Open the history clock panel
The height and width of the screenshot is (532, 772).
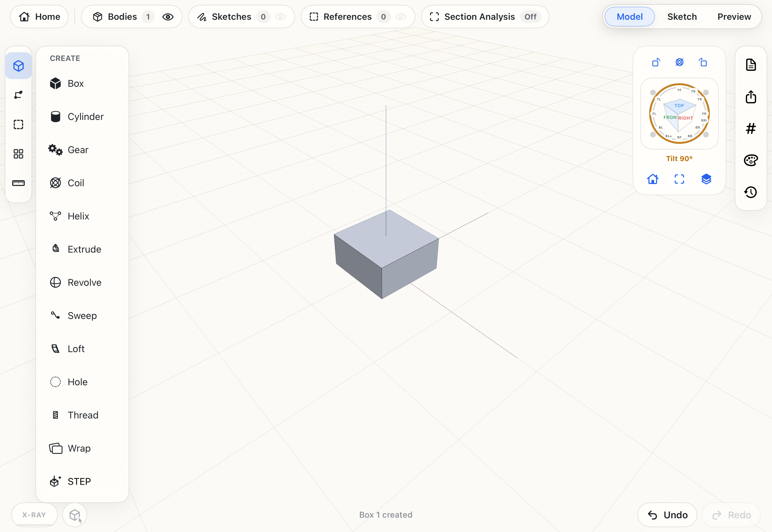751,192
